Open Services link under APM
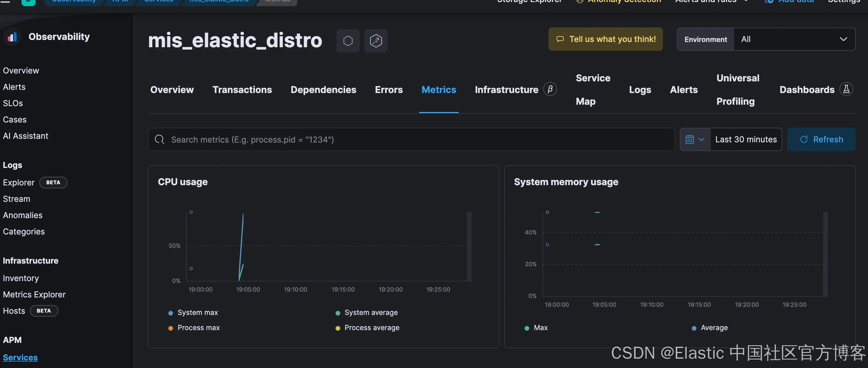Image resolution: width=868 pixels, height=368 pixels. 20,358
